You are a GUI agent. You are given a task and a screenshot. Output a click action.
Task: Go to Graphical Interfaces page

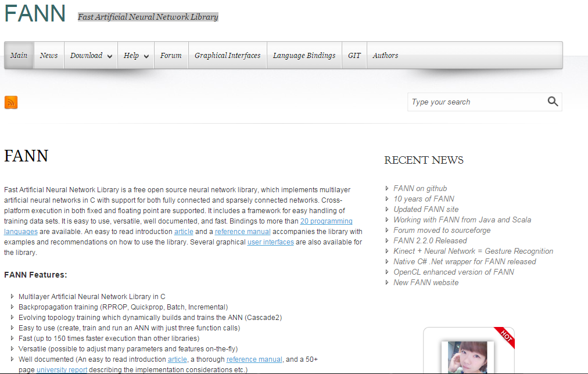pyautogui.click(x=227, y=56)
